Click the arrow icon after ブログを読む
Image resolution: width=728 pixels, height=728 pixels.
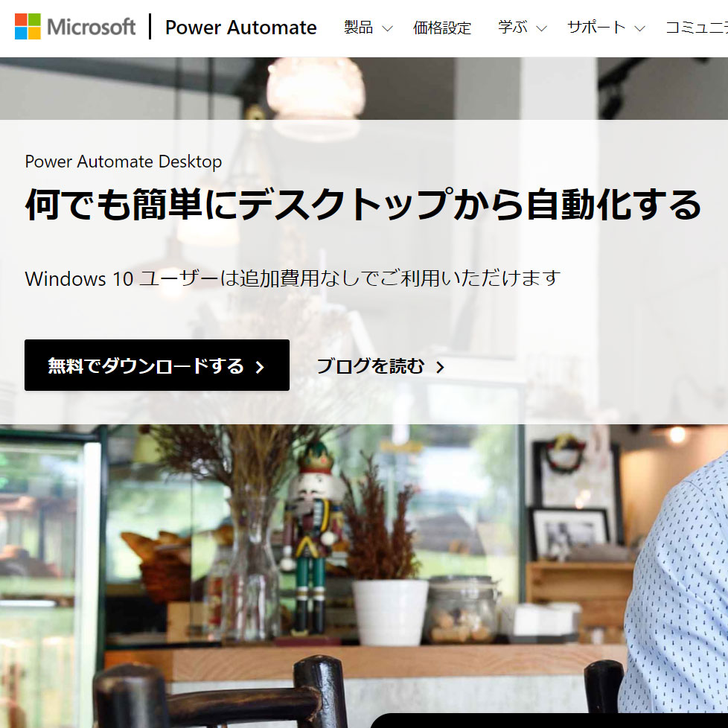(x=440, y=367)
